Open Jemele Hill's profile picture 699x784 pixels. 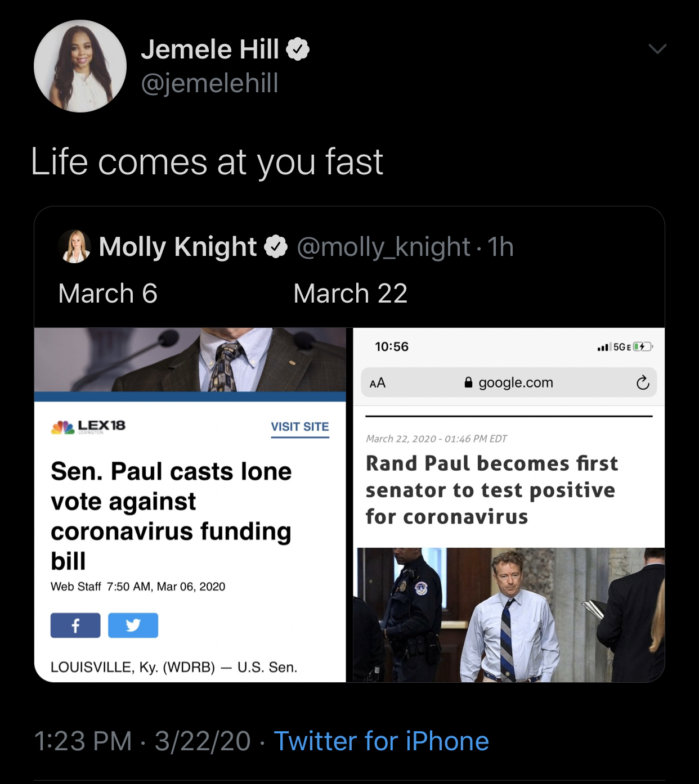(80, 66)
